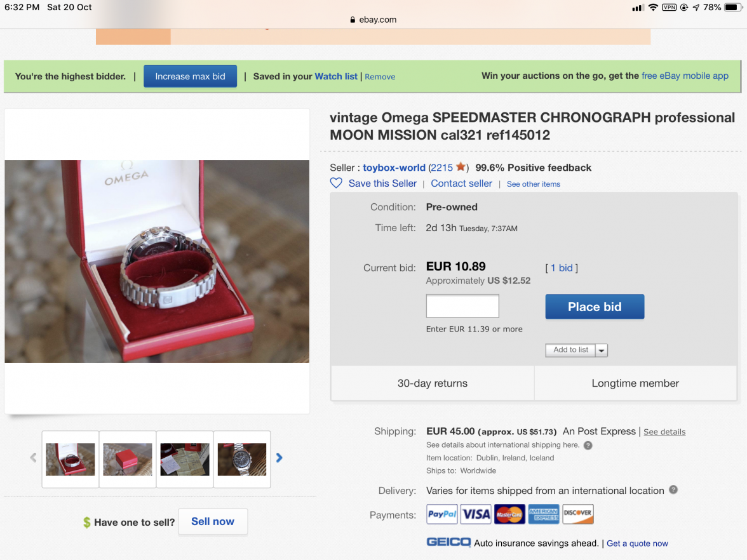This screenshot has height=560, width=747.
Task: Show previous thumbnails with left arrow
Action: pos(33,458)
